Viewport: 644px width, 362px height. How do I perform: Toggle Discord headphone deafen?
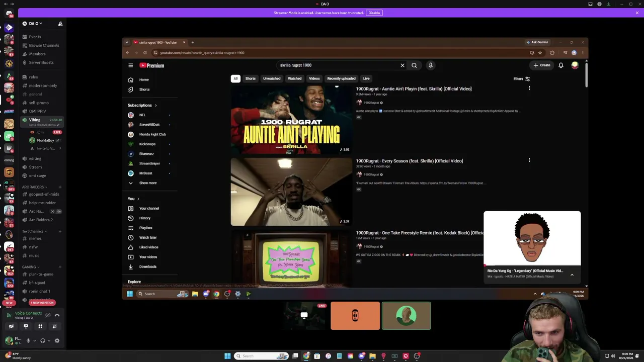(43, 341)
